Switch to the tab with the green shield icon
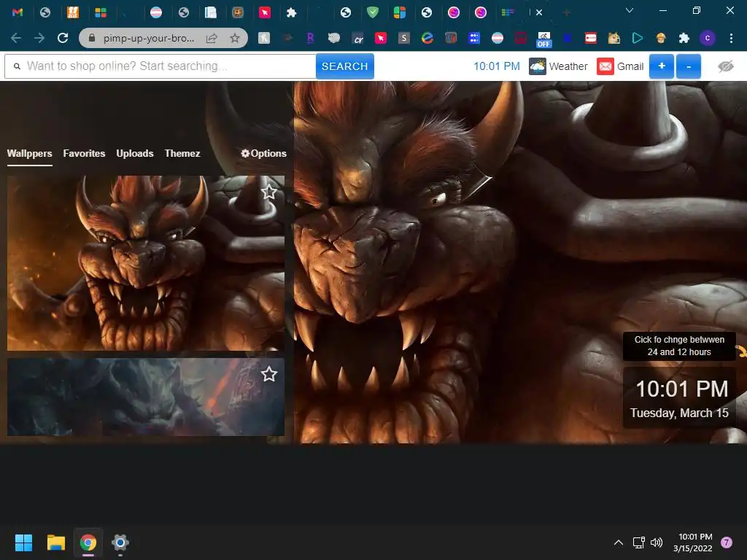This screenshot has height=560, width=747. tap(373, 12)
